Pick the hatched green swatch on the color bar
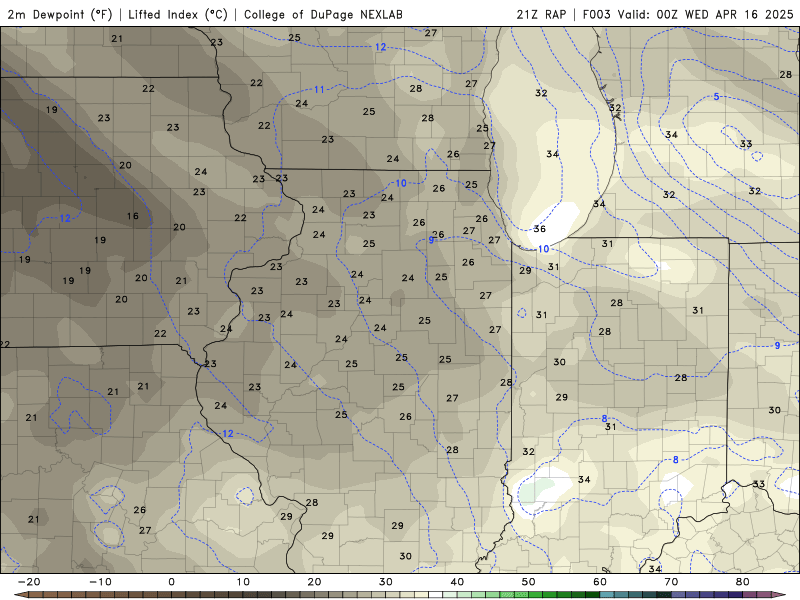This screenshot has width=800, height=600. tap(507, 595)
